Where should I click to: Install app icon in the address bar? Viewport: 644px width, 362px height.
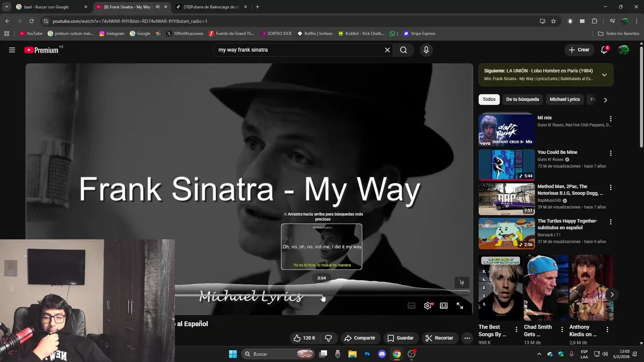click(x=542, y=21)
